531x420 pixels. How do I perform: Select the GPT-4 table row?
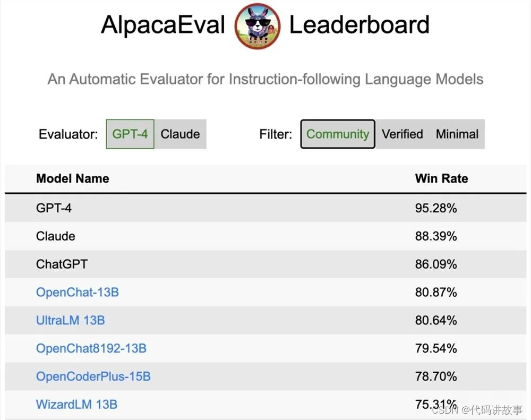[265, 208]
